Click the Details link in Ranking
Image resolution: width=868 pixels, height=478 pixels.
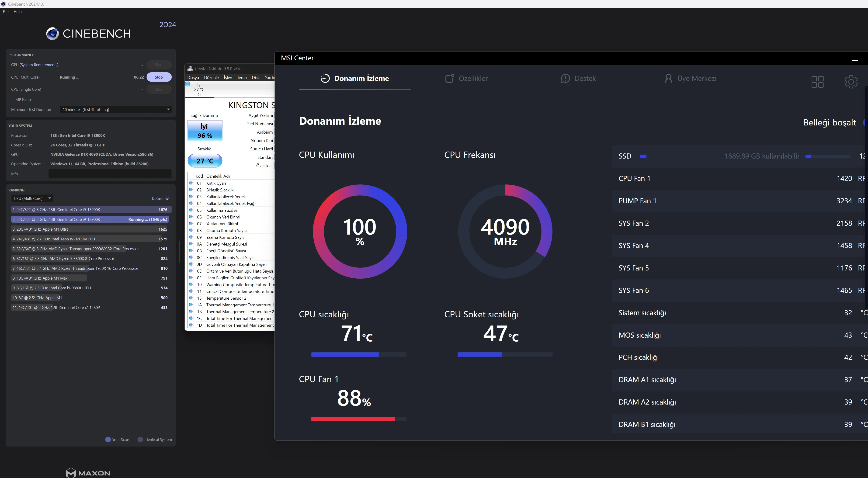pyautogui.click(x=157, y=198)
